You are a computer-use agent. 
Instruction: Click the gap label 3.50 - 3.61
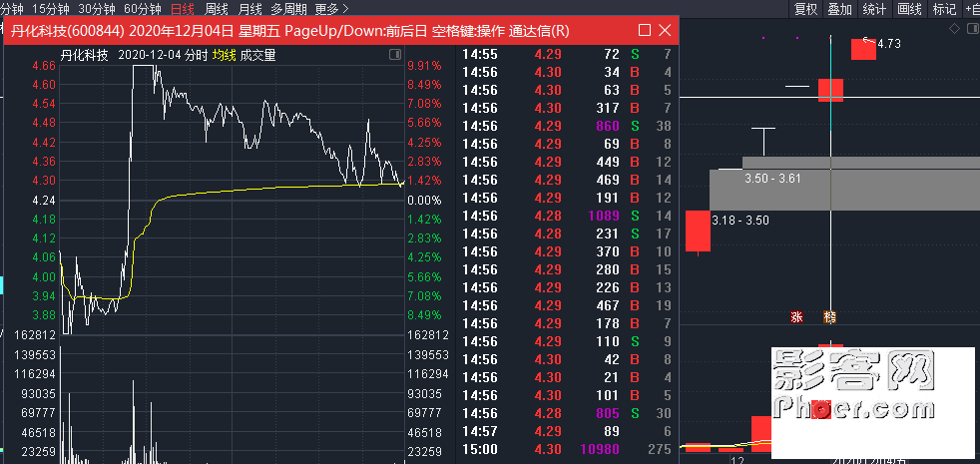click(772, 179)
